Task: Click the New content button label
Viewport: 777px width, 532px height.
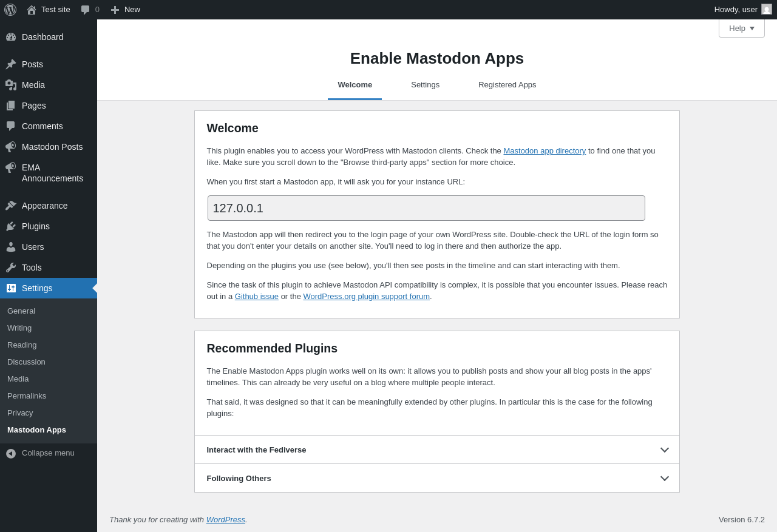Action: tap(132, 9)
